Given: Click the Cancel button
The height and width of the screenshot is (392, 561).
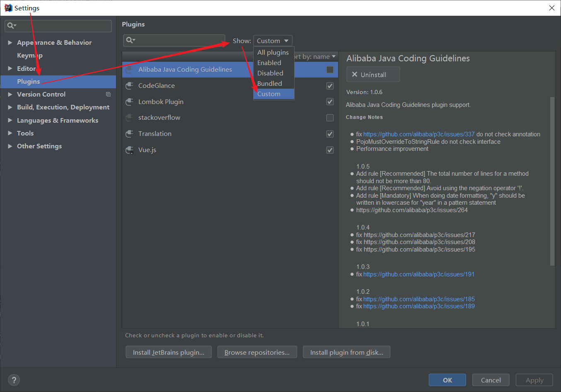Looking at the screenshot, I should [491, 380].
